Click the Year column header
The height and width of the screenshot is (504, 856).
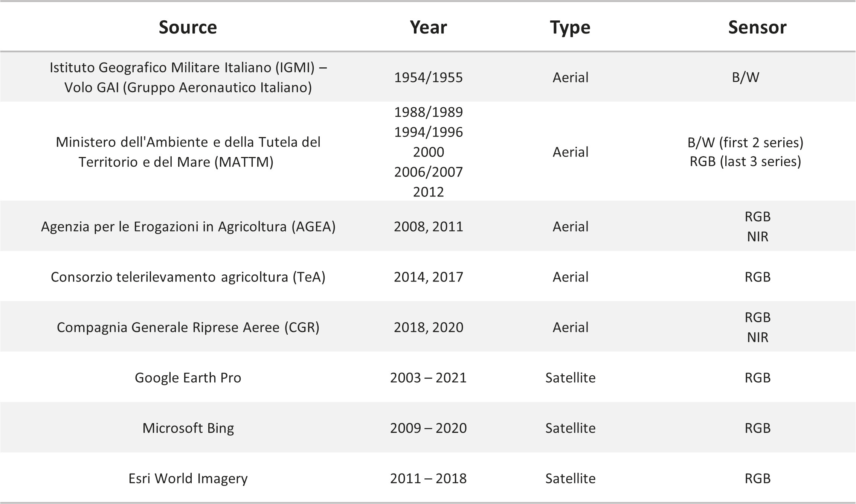[x=428, y=27]
